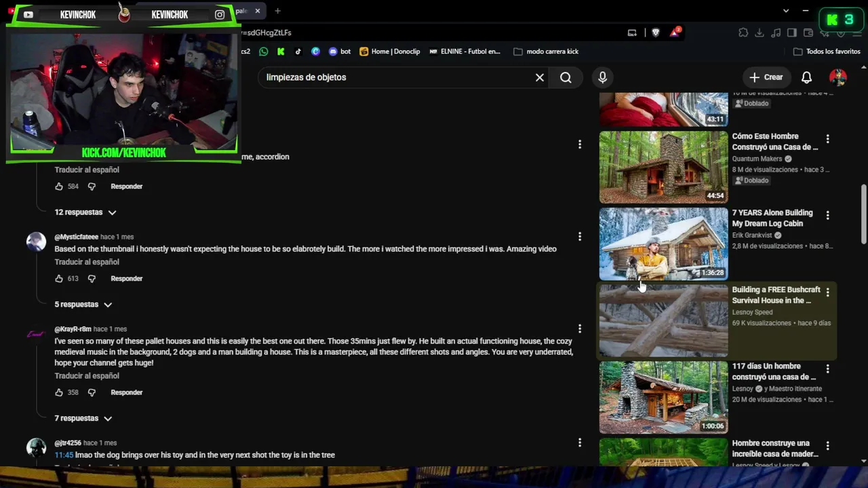Expand the 5 respuestas thread
The width and height of the screenshot is (868, 488).
click(83, 304)
